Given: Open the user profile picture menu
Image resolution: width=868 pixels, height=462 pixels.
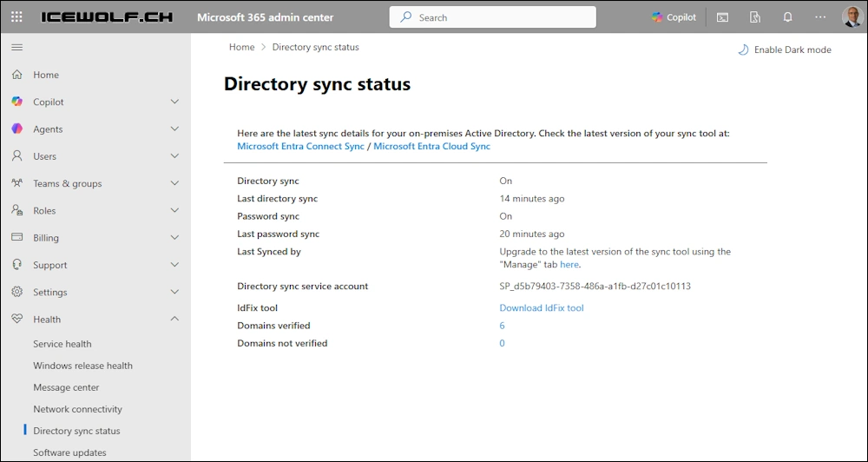Looking at the screenshot, I should (852, 17).
